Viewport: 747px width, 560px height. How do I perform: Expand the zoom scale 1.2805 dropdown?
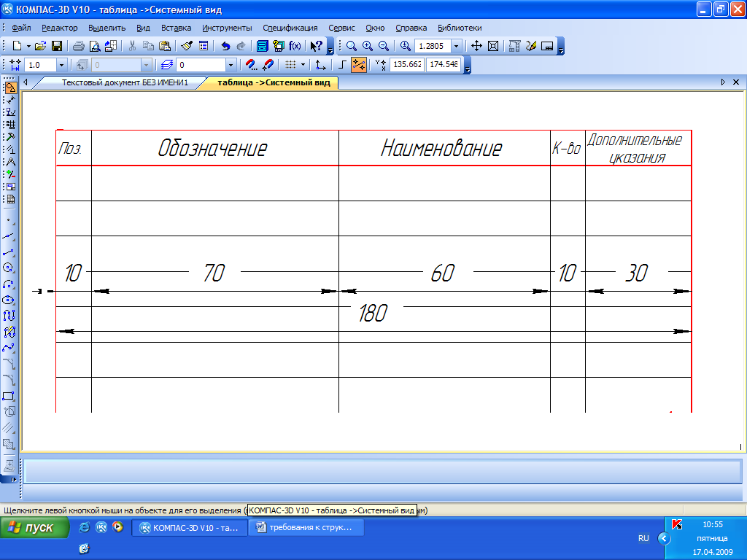457,46
